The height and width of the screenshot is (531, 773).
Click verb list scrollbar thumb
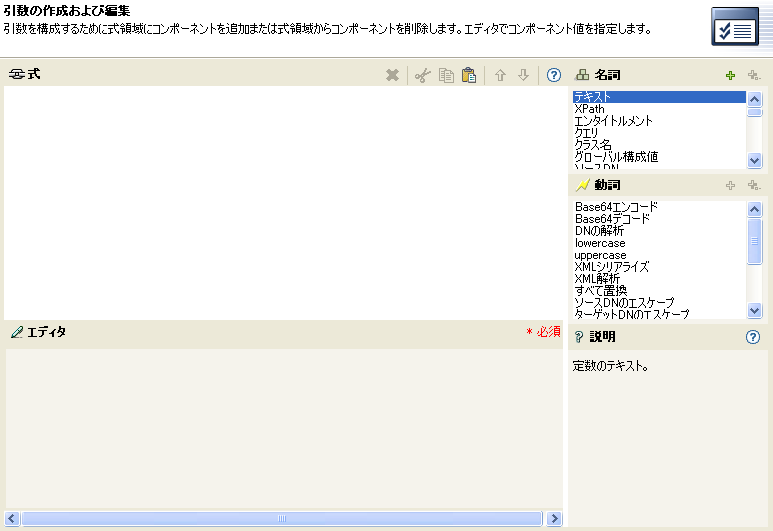754,242
